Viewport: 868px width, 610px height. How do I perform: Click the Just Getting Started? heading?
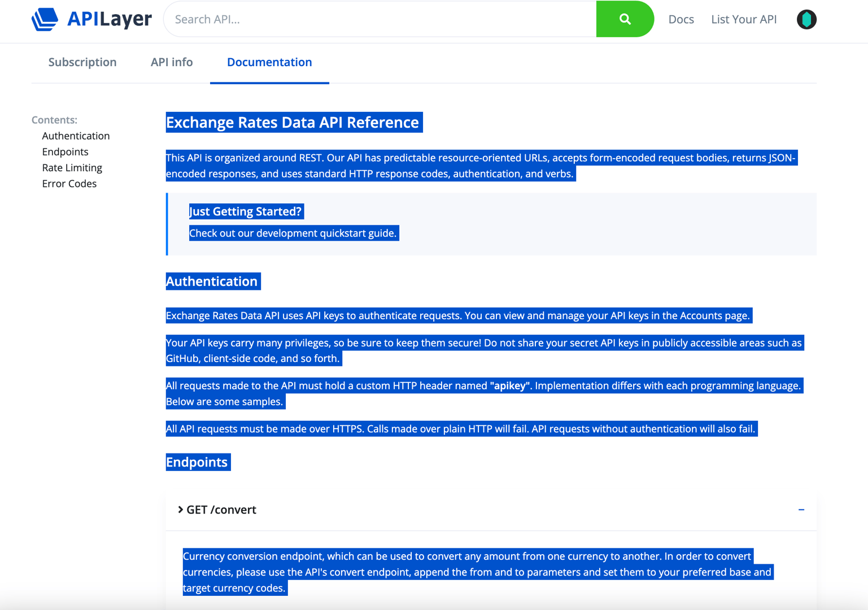click(246, 211)
